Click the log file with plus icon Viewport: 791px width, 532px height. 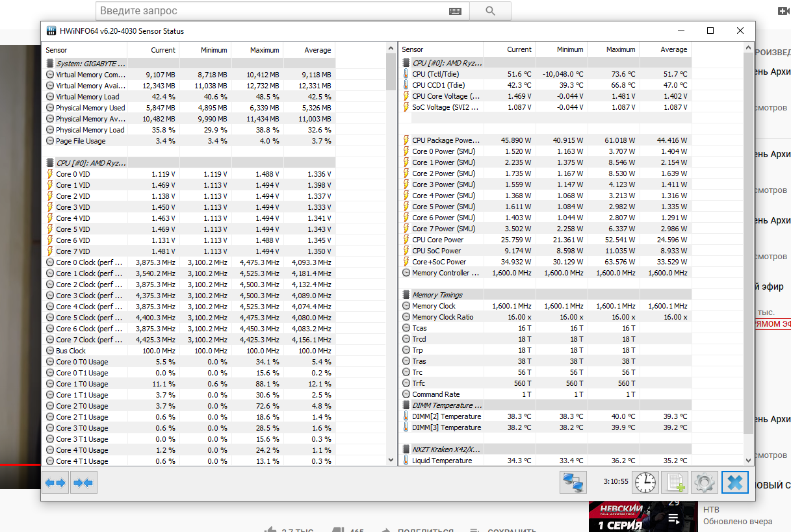[675, 483]
